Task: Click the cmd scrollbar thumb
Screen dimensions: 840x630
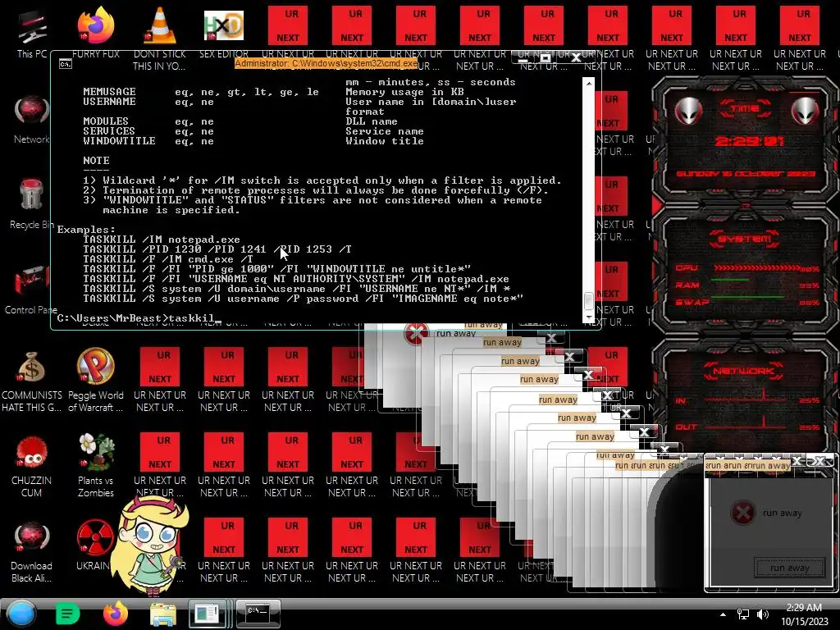Action: pos(589,301)
